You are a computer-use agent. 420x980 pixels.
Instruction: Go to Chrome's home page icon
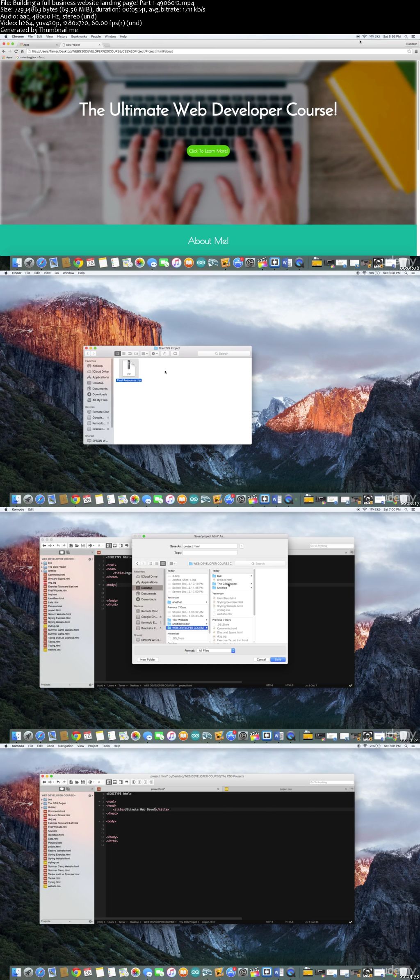coord(22,51)
